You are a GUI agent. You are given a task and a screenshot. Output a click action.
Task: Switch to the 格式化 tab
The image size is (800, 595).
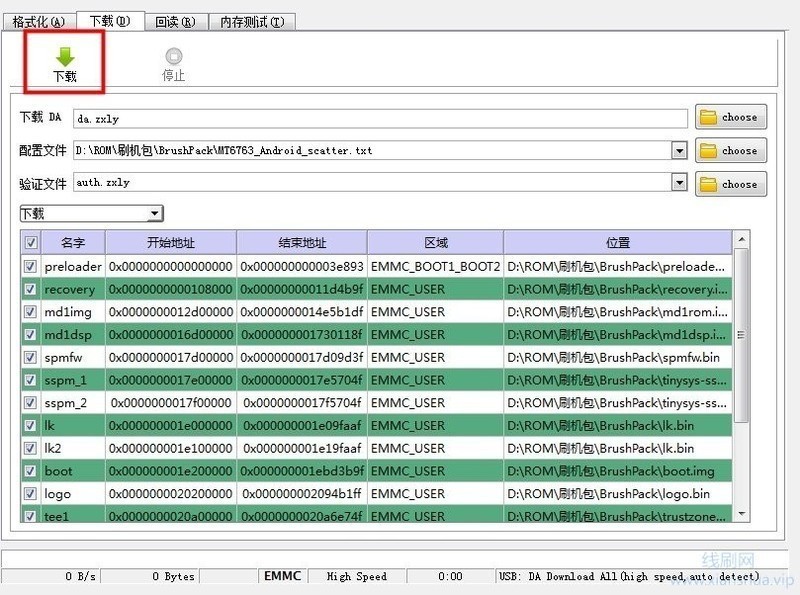point(35,20)
